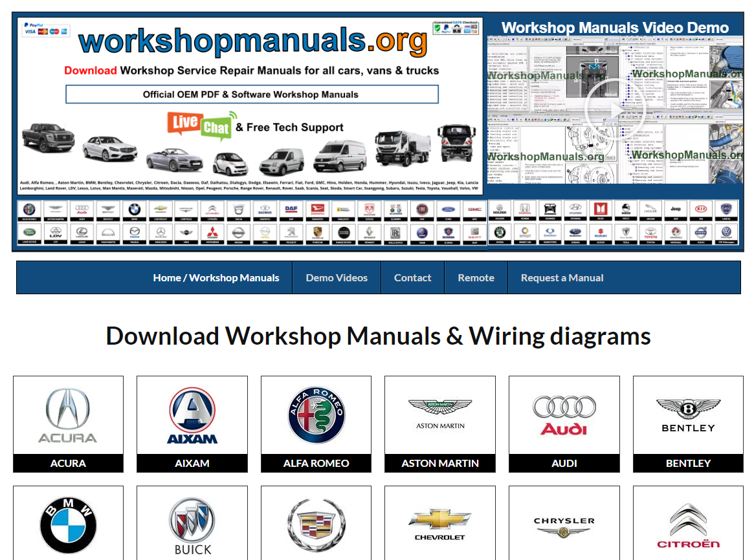Click the small Land Rover banner icon
Screen dimensions: 754x560
[x=29, y=234]
